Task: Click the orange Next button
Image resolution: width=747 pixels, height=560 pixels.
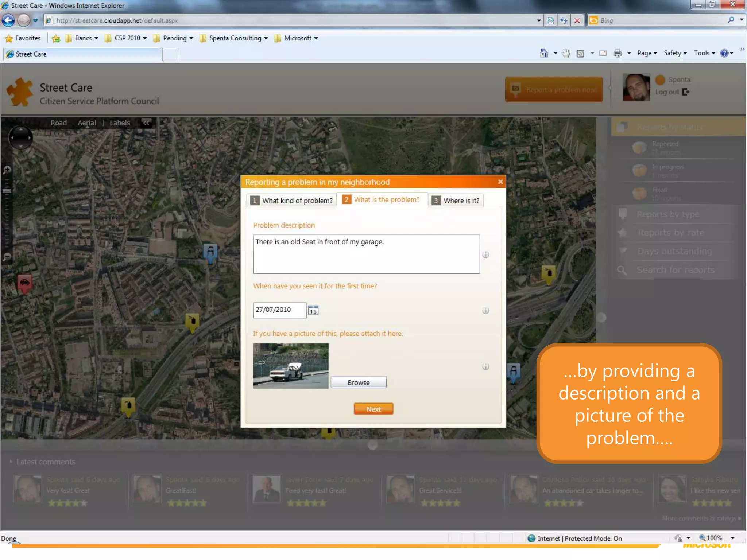Action: [x=373, y=409]
